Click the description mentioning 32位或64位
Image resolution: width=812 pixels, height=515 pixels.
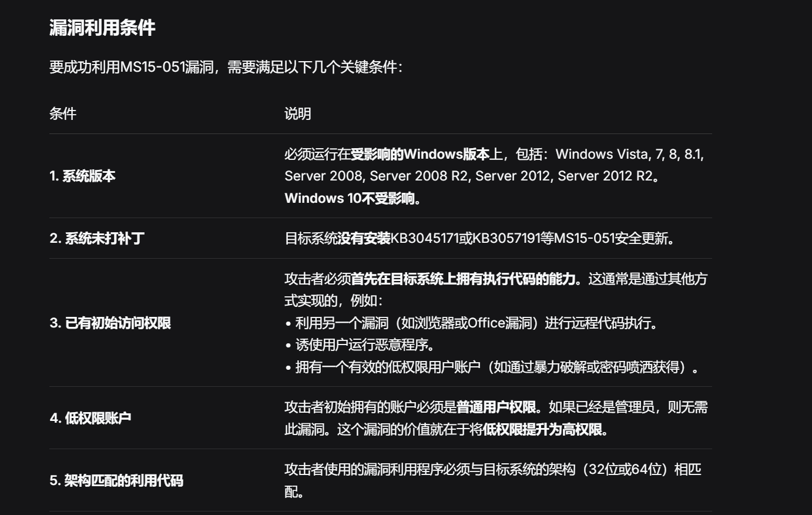point(493,480)
